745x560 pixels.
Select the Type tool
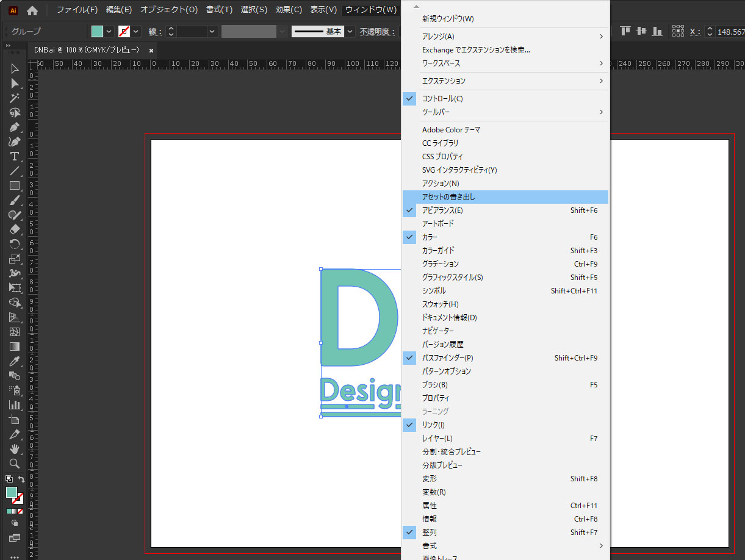pos(15,156)
